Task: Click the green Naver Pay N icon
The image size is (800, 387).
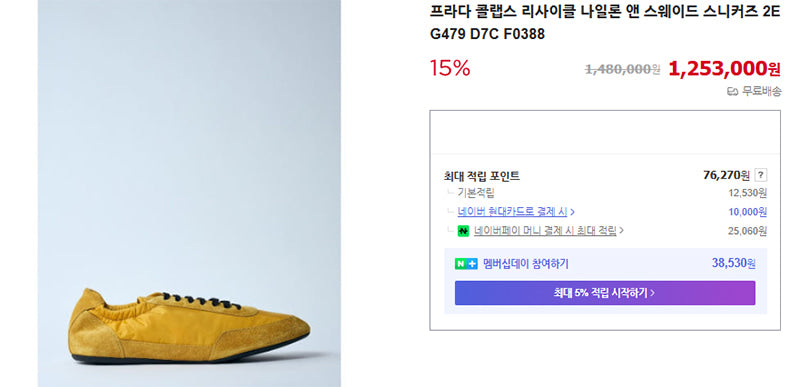Action: [463, 231]
